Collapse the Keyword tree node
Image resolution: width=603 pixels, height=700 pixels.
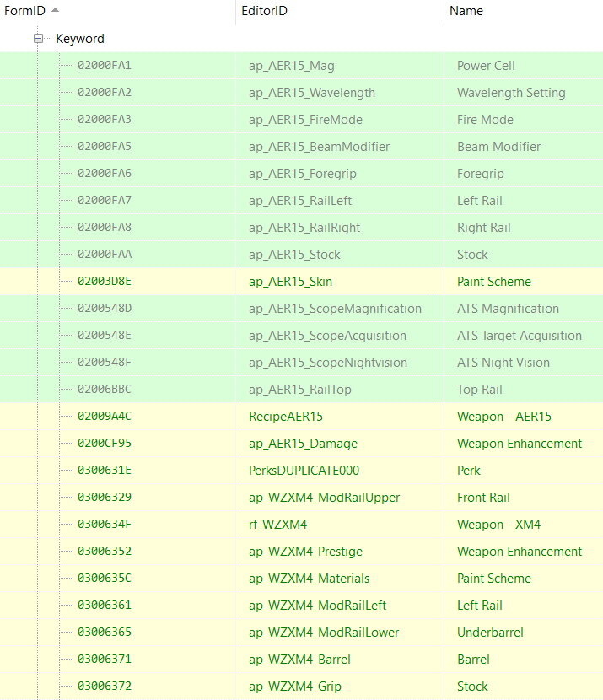[x=39, y=39]
